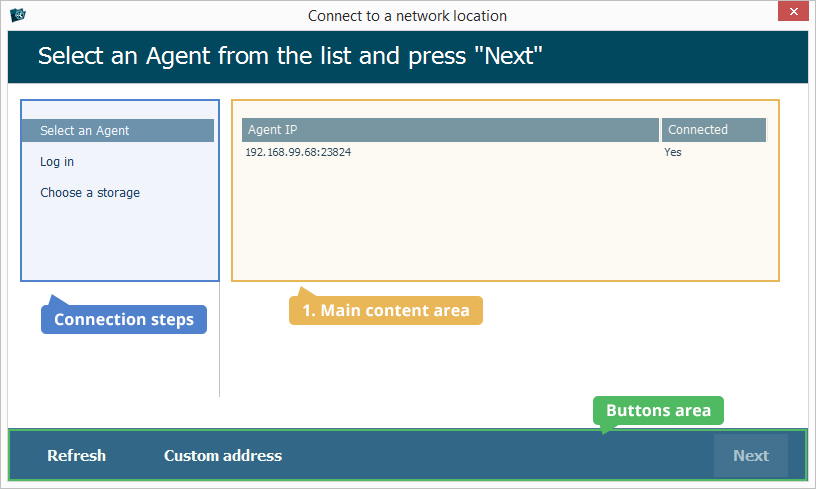816x489 pixels.
Task: Click the "Yes" connected status cell
Action: point(673,153)
